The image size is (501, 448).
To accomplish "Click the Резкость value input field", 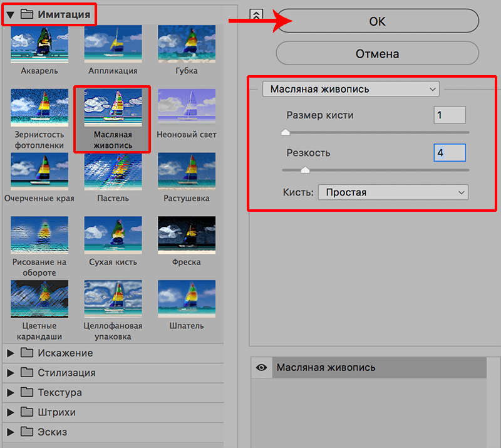I will coord(449,153).
